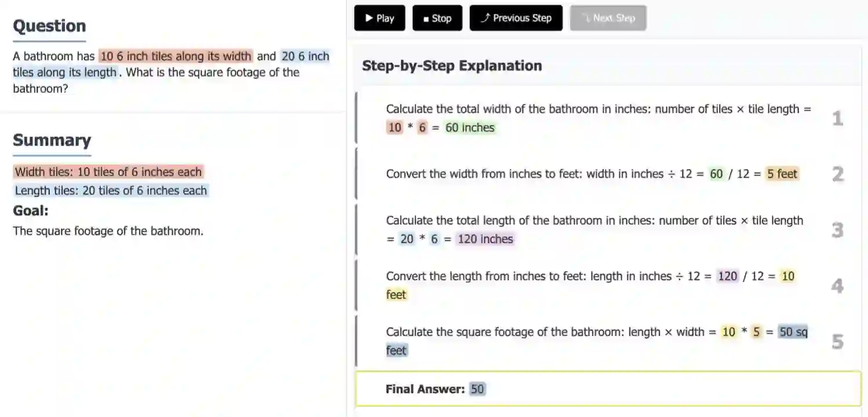The image size is (868, 417).
Task: Select step number 1 marker
Action: 837,119
